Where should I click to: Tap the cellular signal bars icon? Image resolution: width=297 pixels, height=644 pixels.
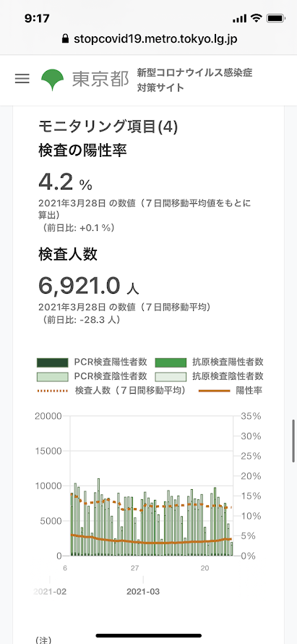[x=240, y=19]
